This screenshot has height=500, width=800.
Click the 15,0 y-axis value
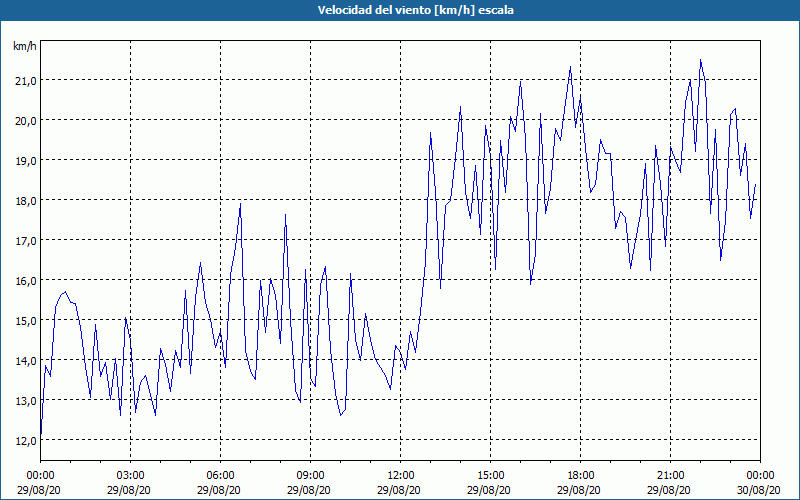click(x=25, y=320)
